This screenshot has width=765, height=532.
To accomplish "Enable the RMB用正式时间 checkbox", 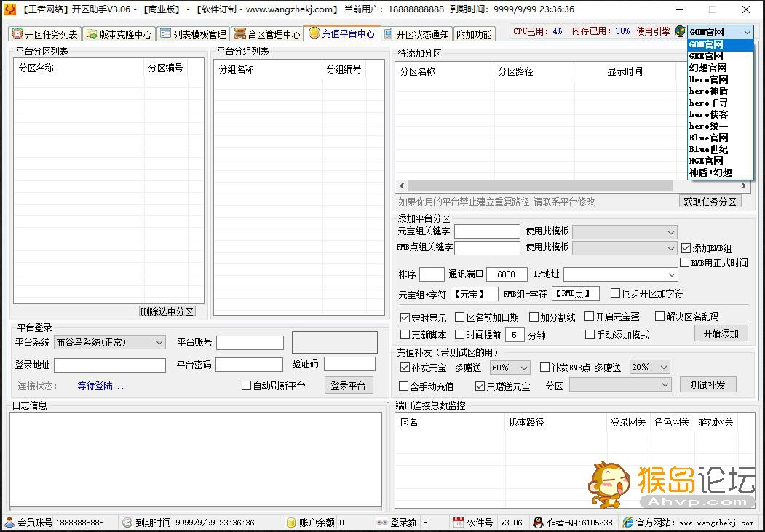I will tap(684, 263).
